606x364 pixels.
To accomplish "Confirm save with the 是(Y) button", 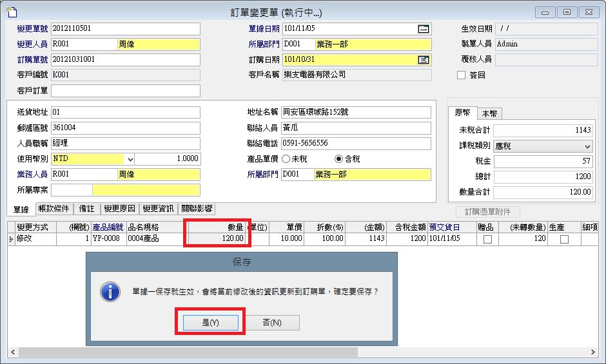I will click(211, 323).
